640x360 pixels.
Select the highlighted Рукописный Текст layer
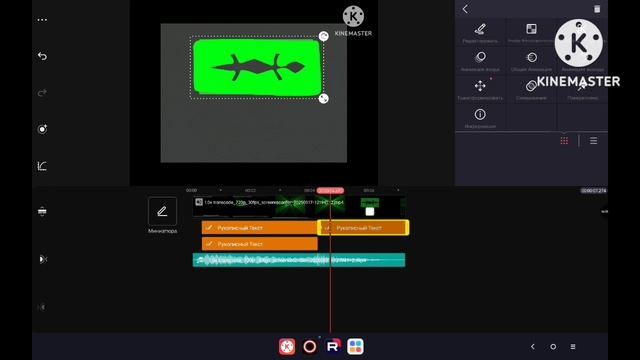tap(363, 228)
